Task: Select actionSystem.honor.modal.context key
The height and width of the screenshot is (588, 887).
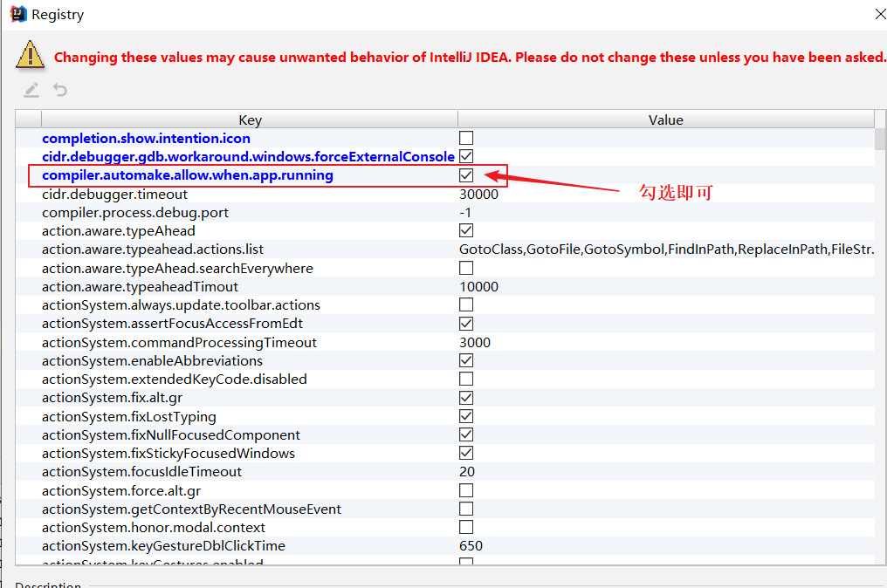Action: [x=154, y=528]
